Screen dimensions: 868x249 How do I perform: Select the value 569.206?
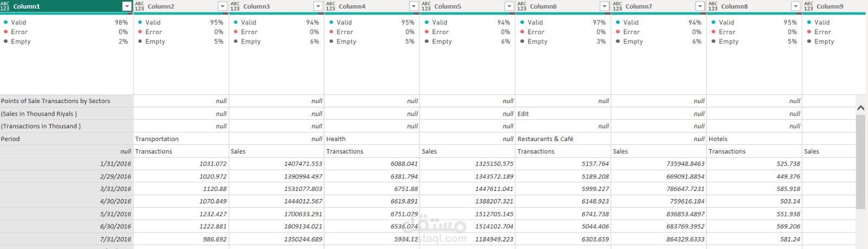(754, 226)
